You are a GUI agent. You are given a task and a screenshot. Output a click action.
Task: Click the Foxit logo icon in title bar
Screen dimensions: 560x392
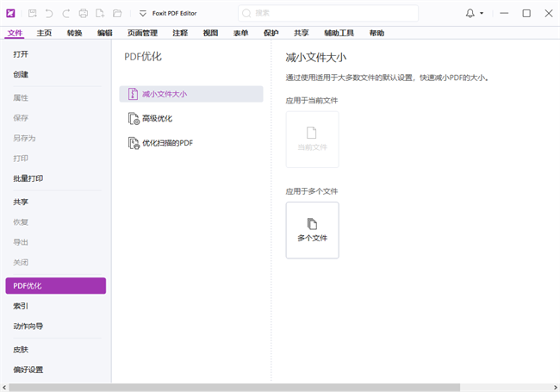click(10, 14)
